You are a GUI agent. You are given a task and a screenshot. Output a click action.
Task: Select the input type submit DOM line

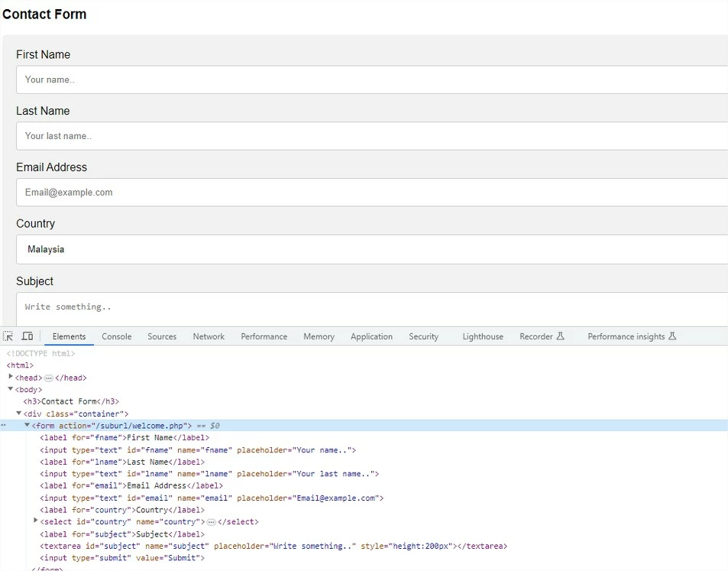tap(122, 558)
